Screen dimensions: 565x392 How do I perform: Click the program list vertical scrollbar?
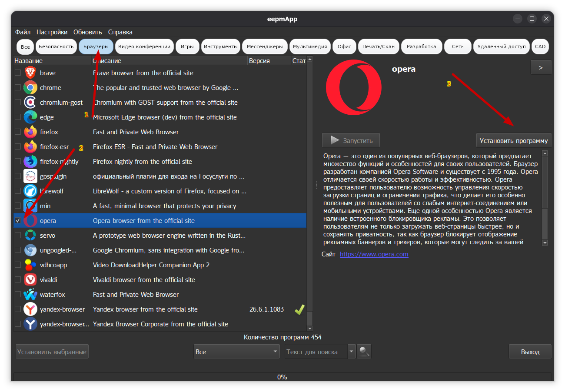(x=310, y=194)
